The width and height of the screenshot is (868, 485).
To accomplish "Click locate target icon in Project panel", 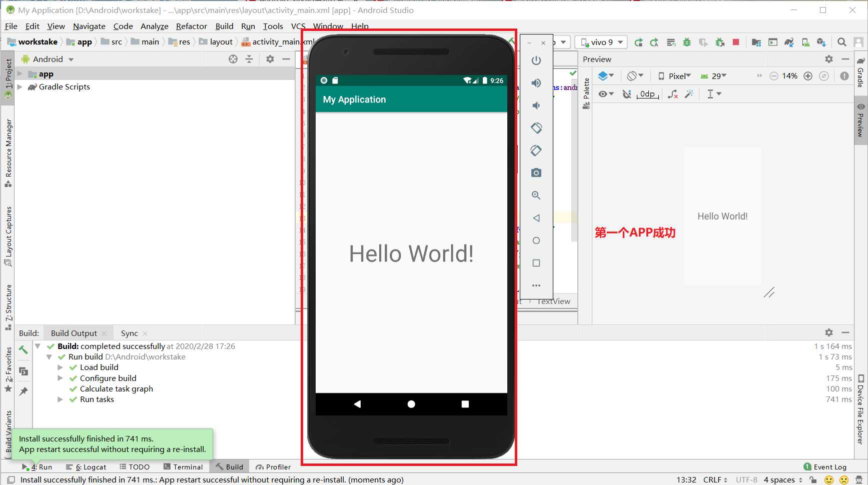I will 233,59.
